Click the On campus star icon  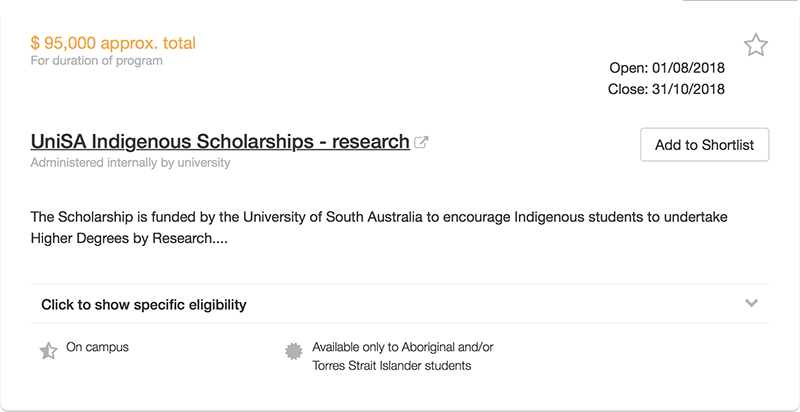tap(48, 351)
